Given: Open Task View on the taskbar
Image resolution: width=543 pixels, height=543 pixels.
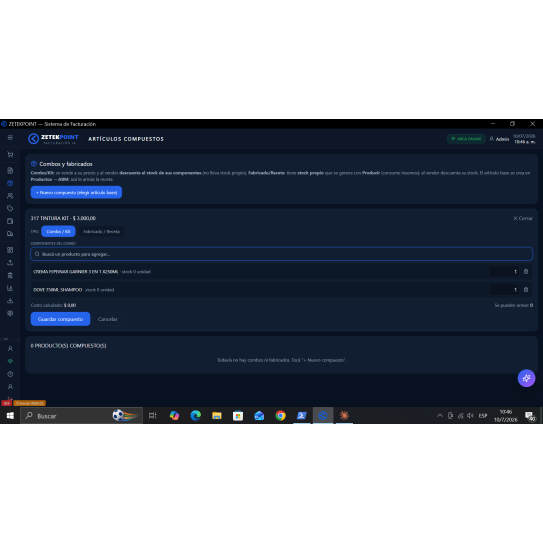Looking at the screenshot, I should point(152,416).
